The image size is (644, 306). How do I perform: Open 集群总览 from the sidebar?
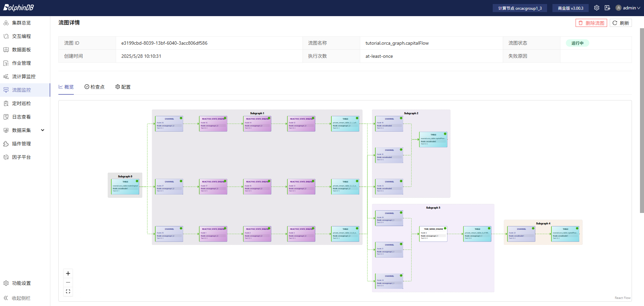pos(21,23)
